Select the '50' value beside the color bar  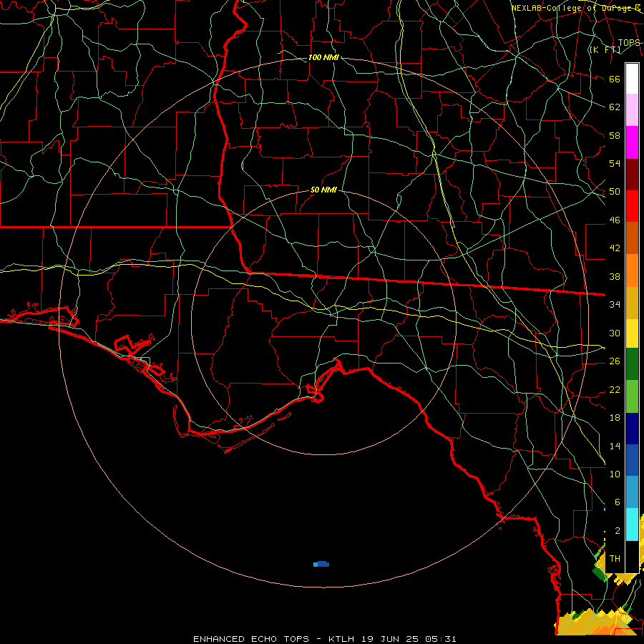615,191
